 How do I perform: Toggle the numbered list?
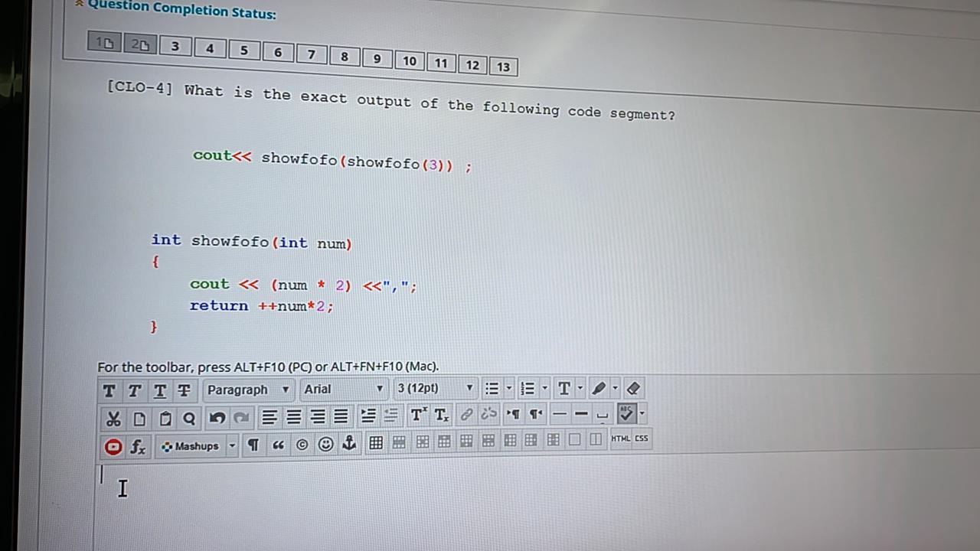(x=527, y=388)
